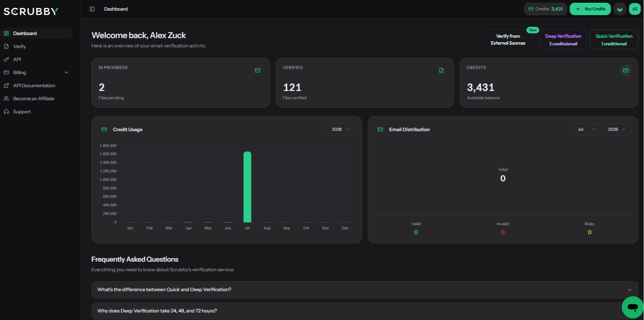
Task: Click the '121' files verified value
Action: click(x=292, y=88)
